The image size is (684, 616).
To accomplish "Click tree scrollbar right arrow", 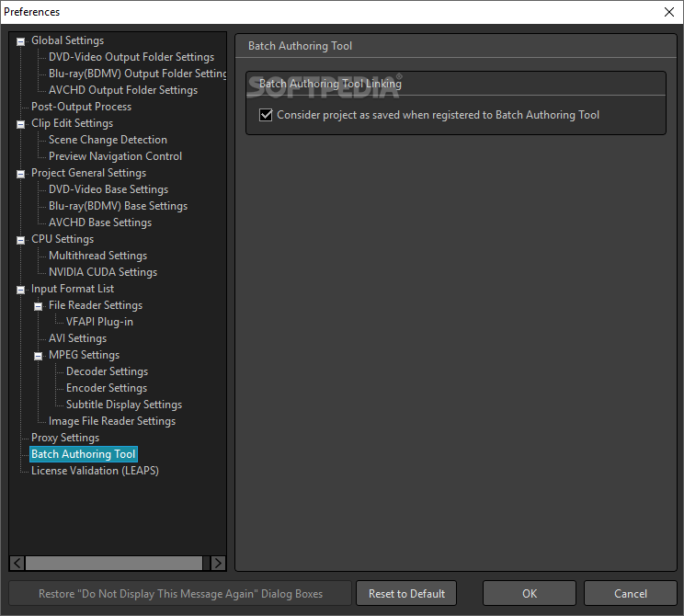I will [x=218, y=564].
